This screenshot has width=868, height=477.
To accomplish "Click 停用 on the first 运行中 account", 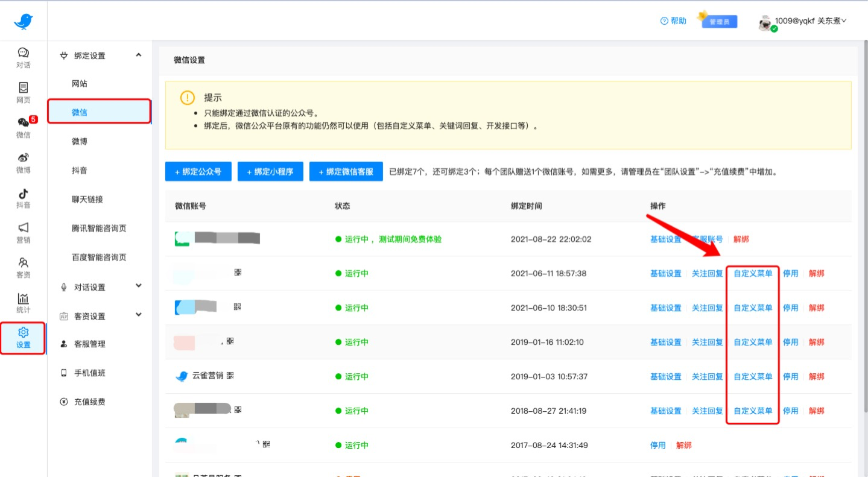I will (790, 273).
